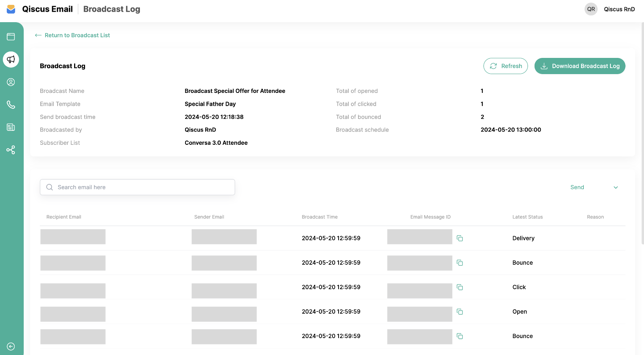This screenshot has width=644, height=355.
Task: Expand the Send filter dropdown
Action: 594,187
